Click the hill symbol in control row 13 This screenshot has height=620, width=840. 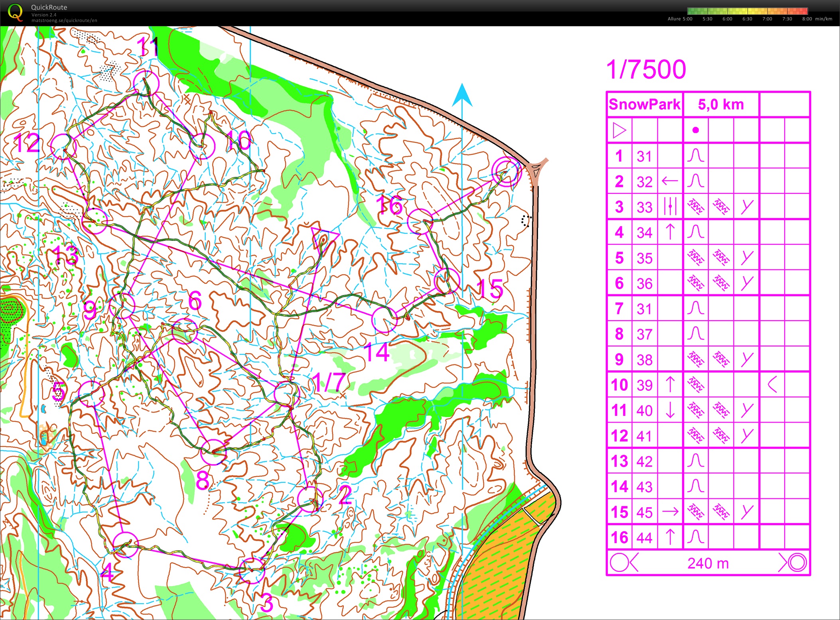click(696, 461)
